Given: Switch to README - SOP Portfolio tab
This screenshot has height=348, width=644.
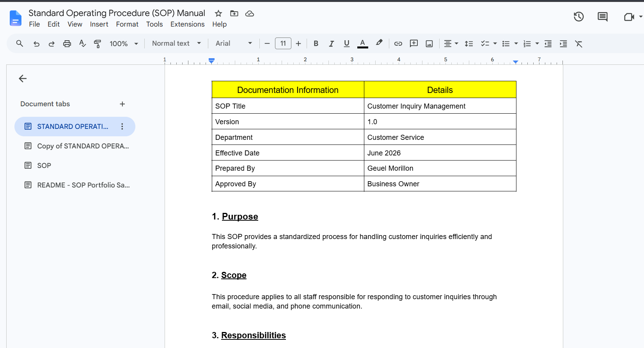Looking at the screenshot, I should pos(75,185).
